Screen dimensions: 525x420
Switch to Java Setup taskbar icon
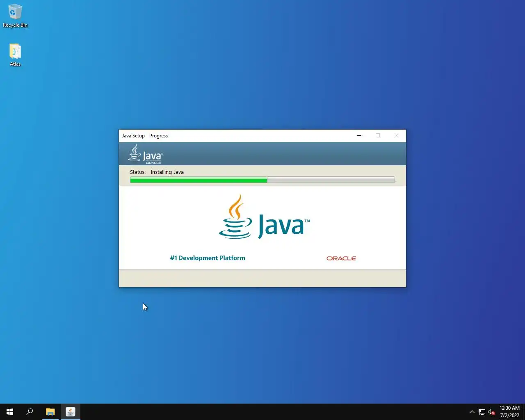tap(71, 412)
